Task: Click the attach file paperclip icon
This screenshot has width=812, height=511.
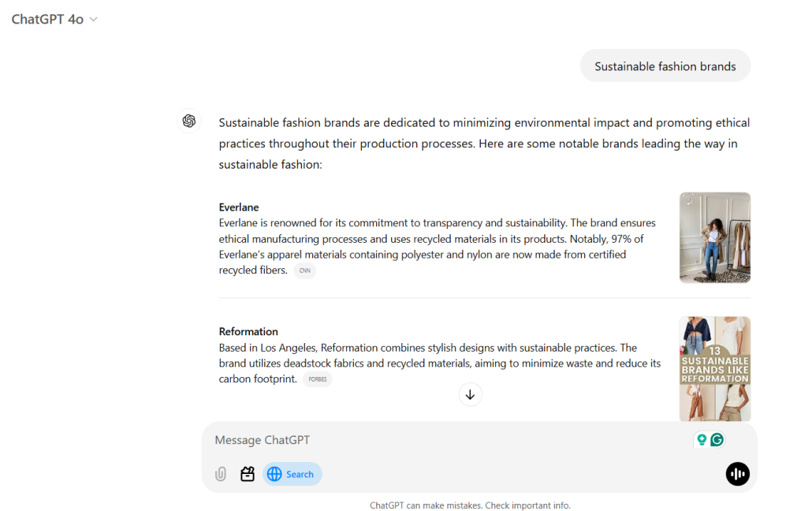Action: (x=221, y=474)
